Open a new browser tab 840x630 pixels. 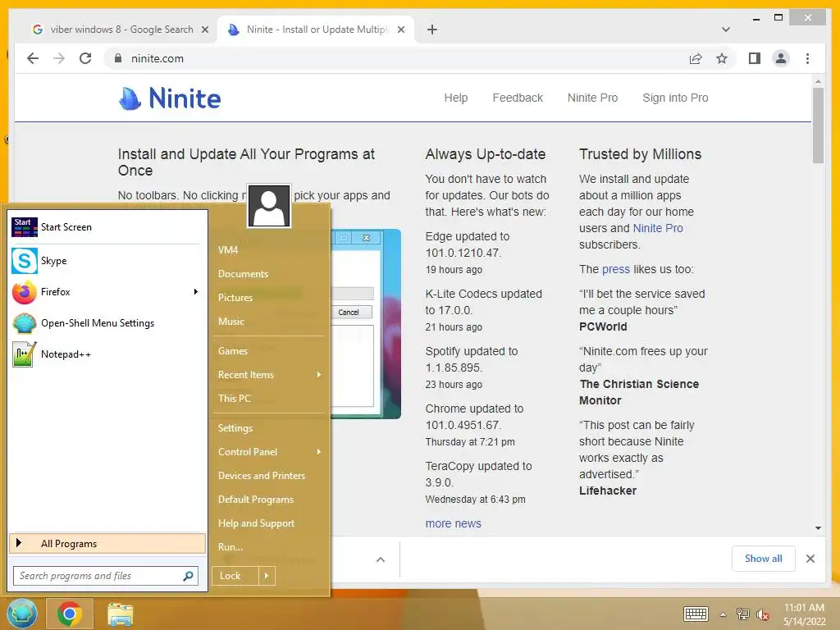coord(431,30)
